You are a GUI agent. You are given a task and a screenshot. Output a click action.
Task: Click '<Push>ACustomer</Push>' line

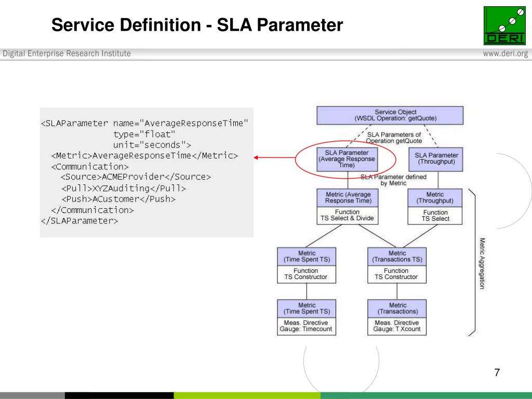click(x=118, y=199)
